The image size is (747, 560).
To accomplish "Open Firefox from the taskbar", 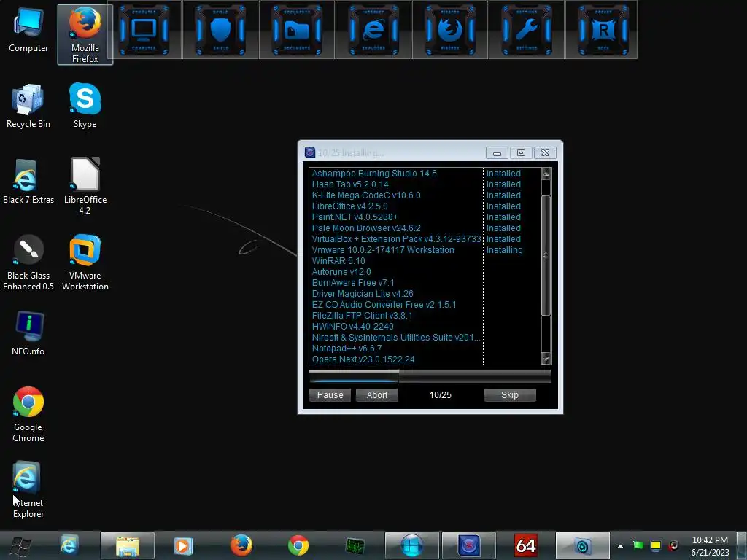I will (241, 545).
